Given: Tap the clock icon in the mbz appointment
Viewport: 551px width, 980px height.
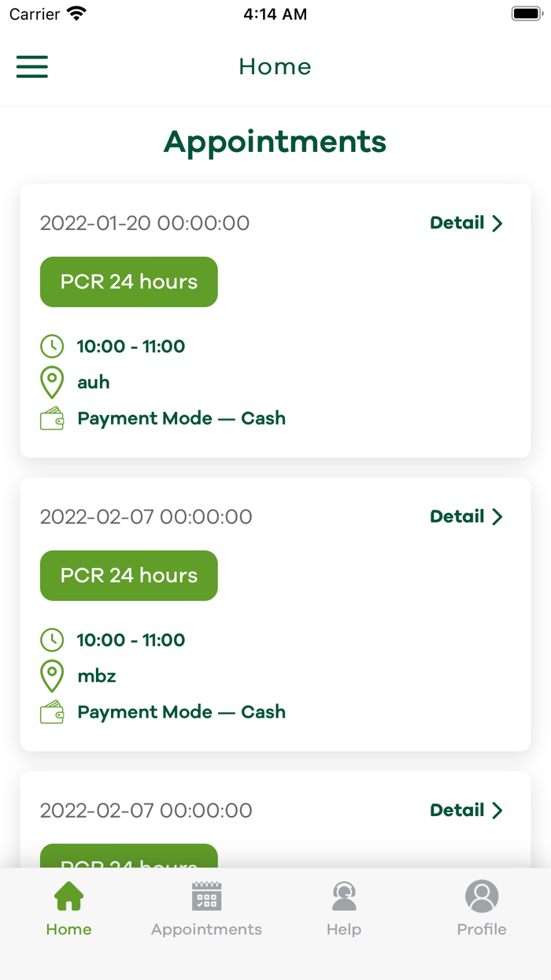Looking at the screenshot, I should pyautogui.click(x=52, y=640).
